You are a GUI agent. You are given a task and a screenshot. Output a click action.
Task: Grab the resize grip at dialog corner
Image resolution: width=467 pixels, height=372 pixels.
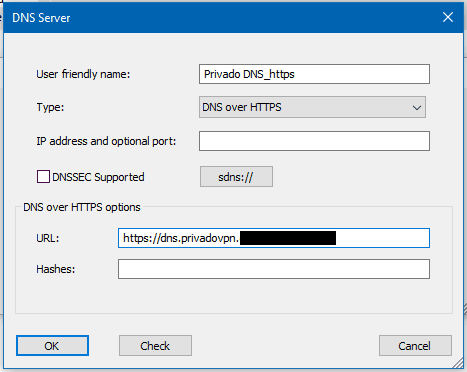(x=458, y=363)
